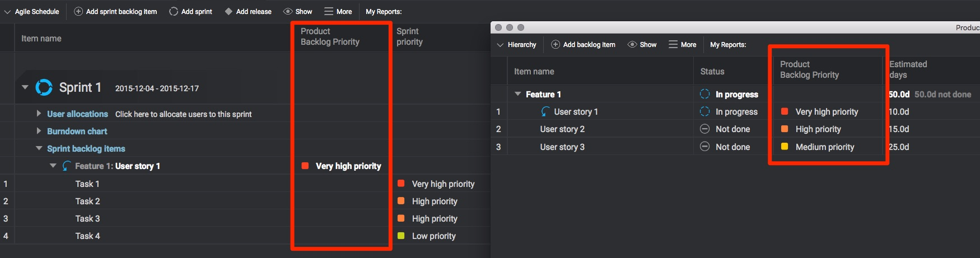980x258 pixels.
Task: Click the Add sprint backlog item plus icon
Action: 78,11
